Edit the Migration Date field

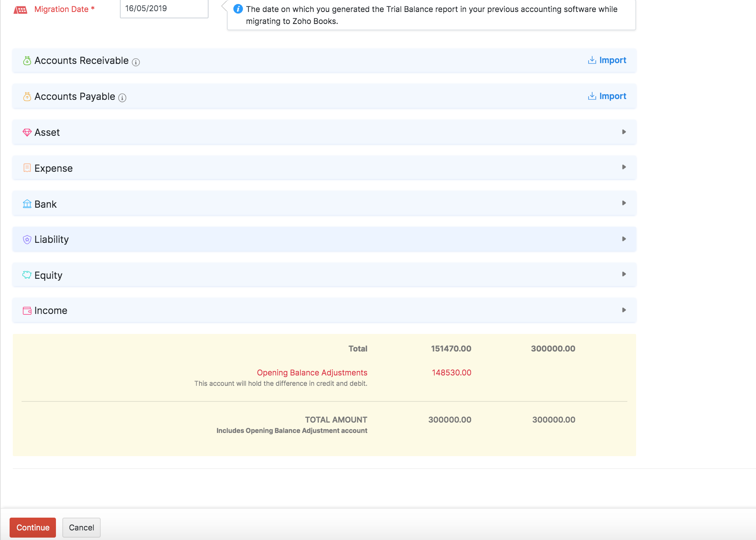[x=164, y=9]
